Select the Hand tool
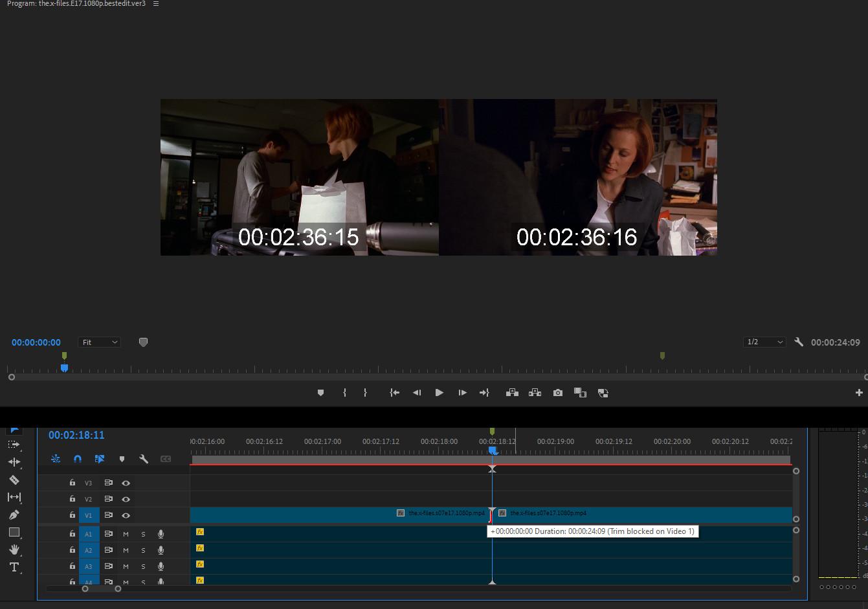The width and height of the screenshot is (868, 609). pos(14,549)
